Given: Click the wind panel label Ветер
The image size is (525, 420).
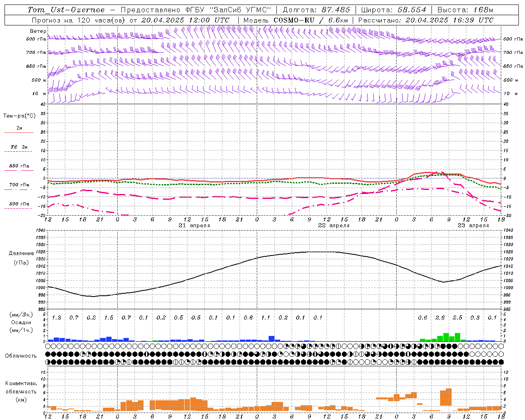Looking at the screenshot, I should 38,31.
